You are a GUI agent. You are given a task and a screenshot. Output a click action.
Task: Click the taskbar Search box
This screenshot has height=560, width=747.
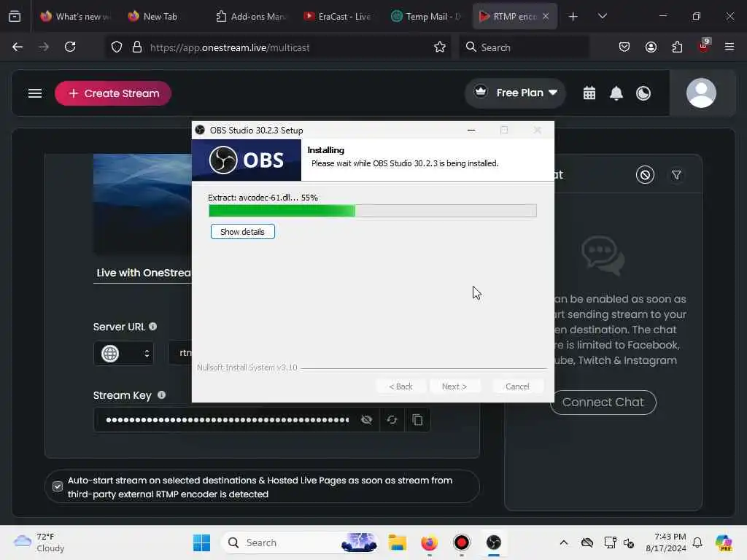[300, 542]
